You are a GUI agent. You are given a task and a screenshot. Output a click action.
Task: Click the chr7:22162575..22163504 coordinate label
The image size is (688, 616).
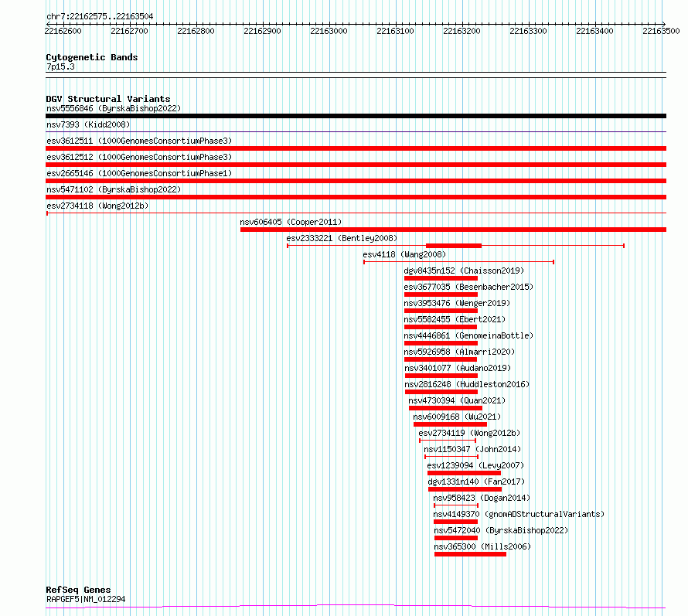pyautogui.click(x=100, y=16)
